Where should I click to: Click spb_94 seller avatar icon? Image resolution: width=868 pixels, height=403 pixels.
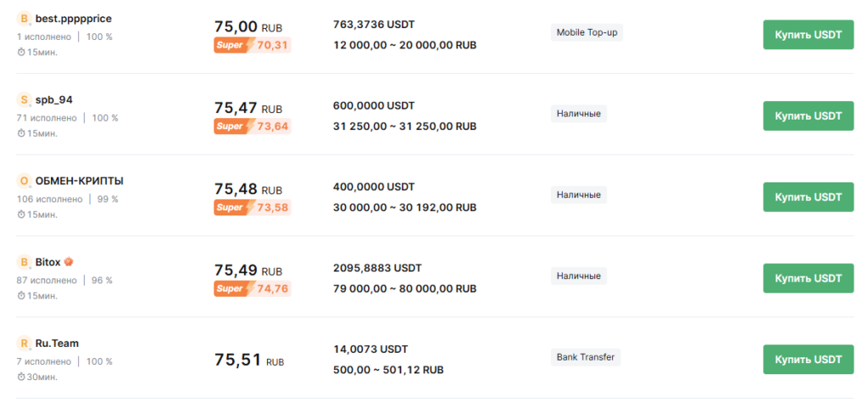25,99
